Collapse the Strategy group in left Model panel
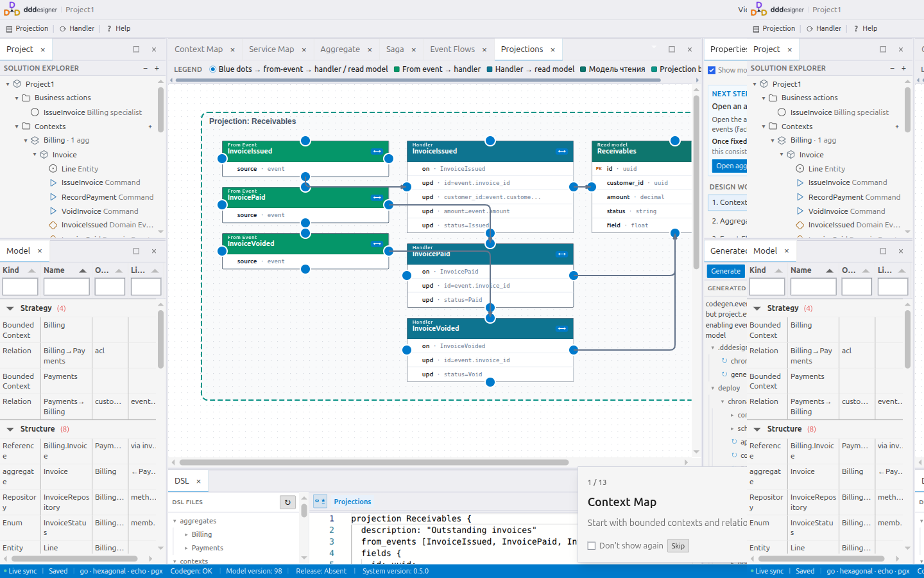The width and height of the screenshot is (924, 578). 10,308
